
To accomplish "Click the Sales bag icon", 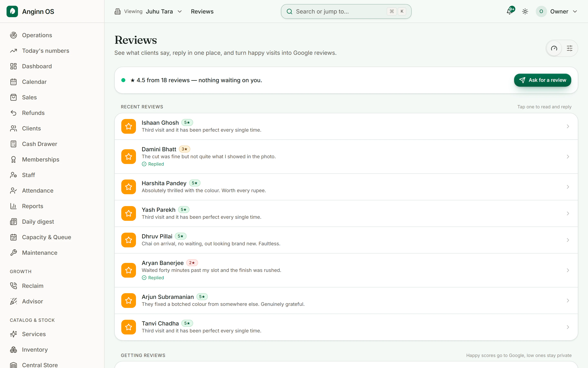I will 14,97.
